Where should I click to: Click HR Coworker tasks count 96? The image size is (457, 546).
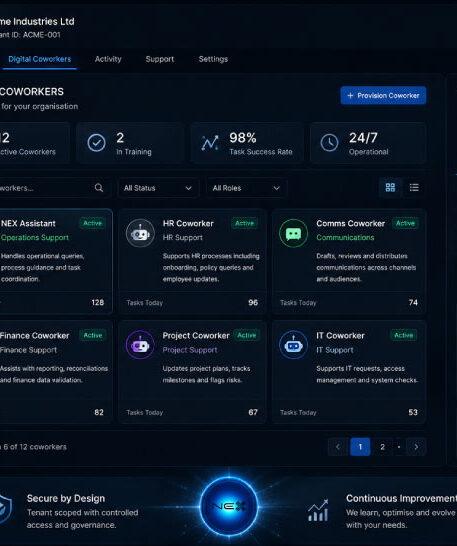253,303
